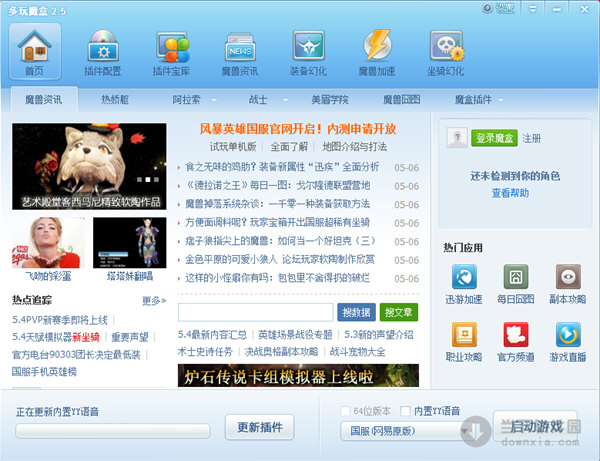Click the YY语音 update progress bar

112,431
